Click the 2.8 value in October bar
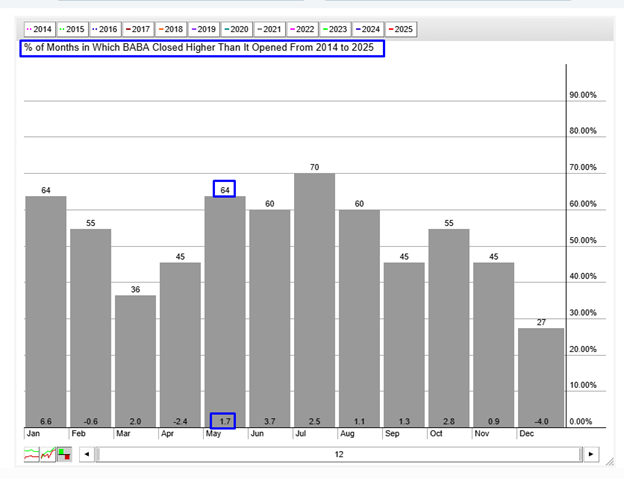The height and width of the screenshot is (481, 624). click(449, 421)
